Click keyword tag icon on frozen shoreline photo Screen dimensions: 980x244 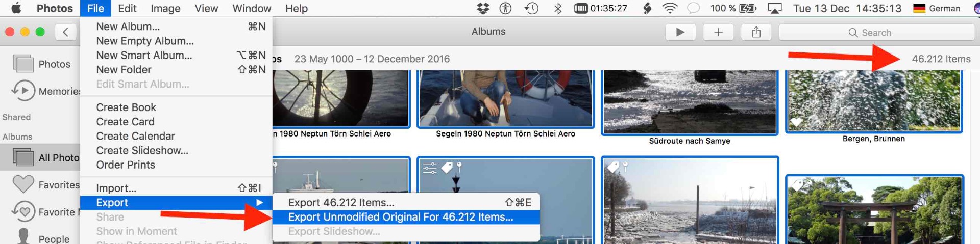[614, 167]
